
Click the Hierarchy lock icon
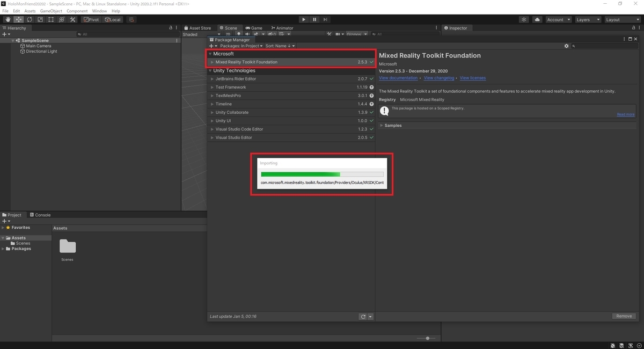tap(171, 28)
